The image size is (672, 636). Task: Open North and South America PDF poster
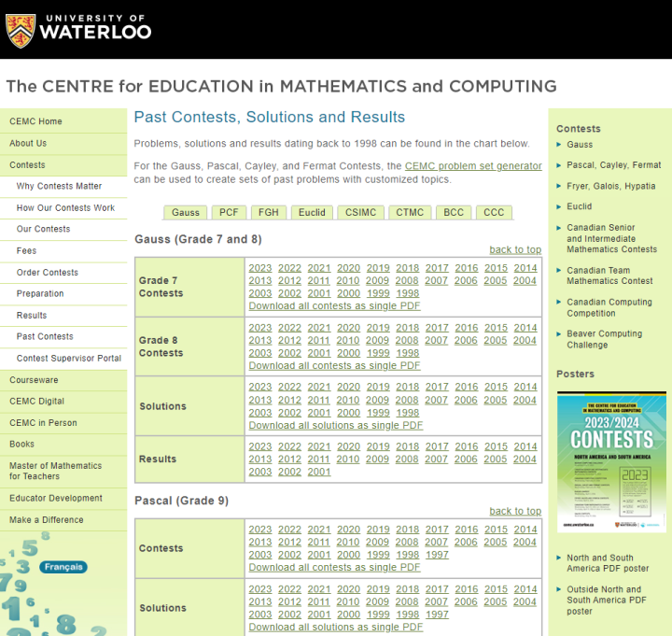pyautogui.click(x=607, y=563)
